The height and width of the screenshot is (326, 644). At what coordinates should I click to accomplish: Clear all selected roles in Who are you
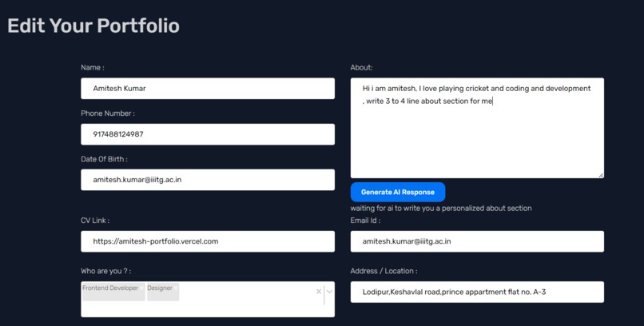[318, 292]
